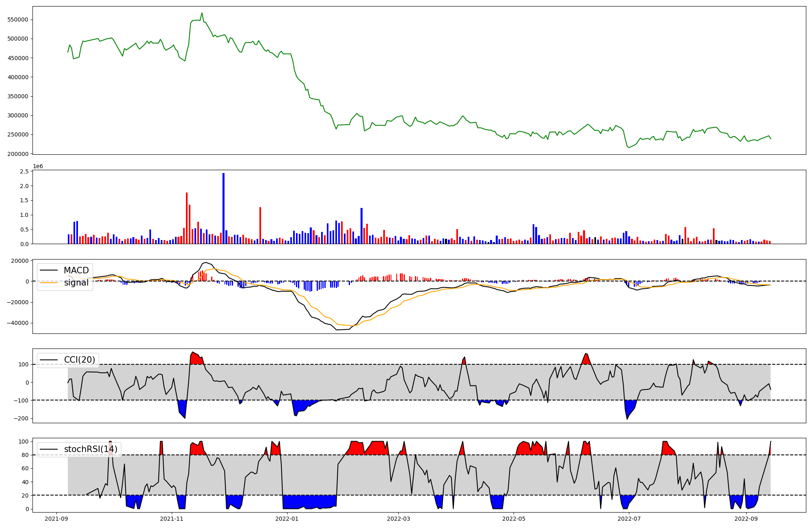This screenshot has height=528, width=812.
Task: Click the orange signal legend line swatch
Action: [x=49, y=283]
